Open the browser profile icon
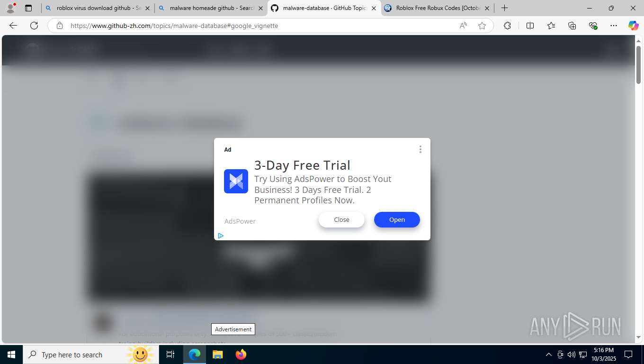This screenshot has height=364, width=644. tap(10, 8)
